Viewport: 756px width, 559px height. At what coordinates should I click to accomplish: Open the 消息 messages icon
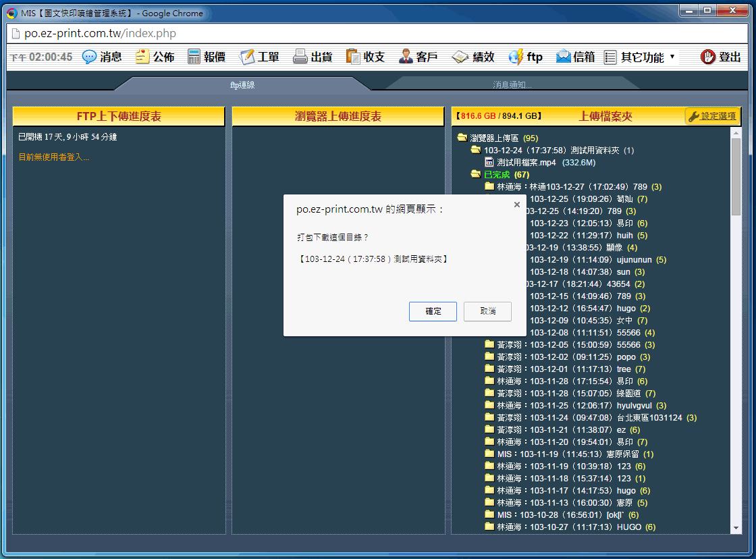[90, 57]
